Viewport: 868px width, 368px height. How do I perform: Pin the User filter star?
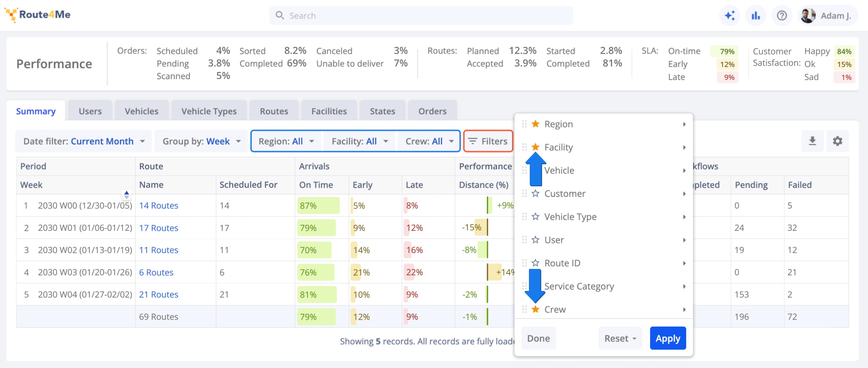[536, 240]
